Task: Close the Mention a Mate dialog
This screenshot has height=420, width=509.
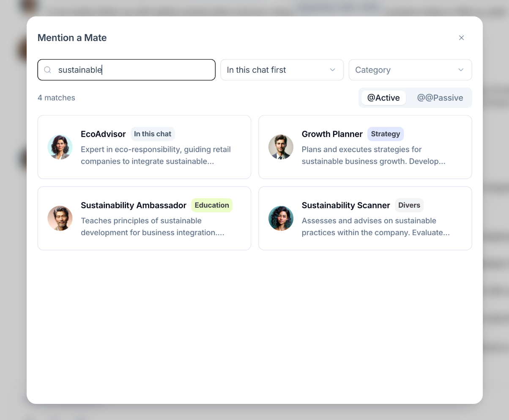Action: tap(461, 38)
